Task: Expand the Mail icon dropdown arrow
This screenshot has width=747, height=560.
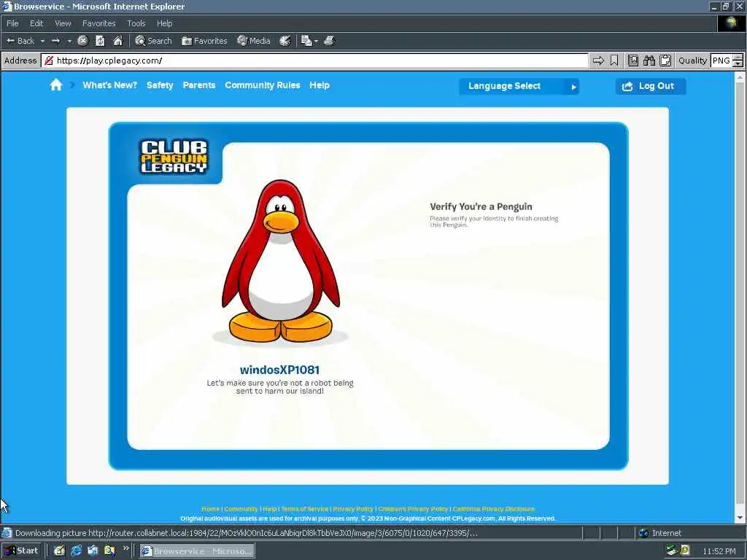Action: coord(316,42)
